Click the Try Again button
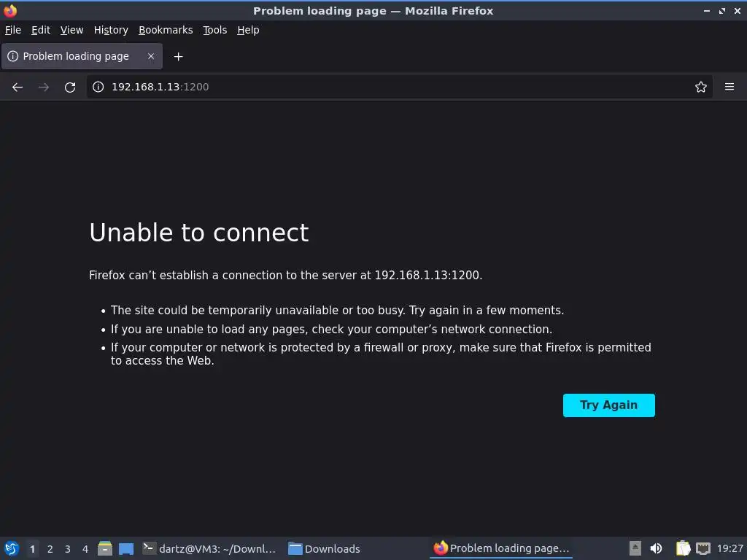 (x=608, y=405)
